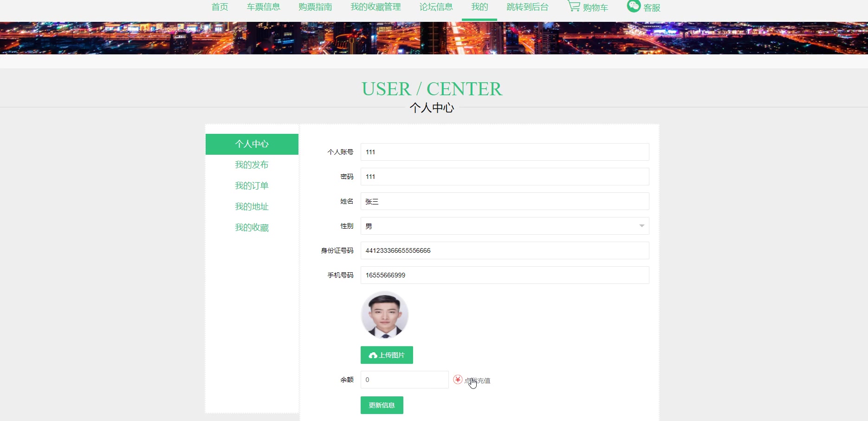Open the 首页 home menu item

[x=220, y=7]
